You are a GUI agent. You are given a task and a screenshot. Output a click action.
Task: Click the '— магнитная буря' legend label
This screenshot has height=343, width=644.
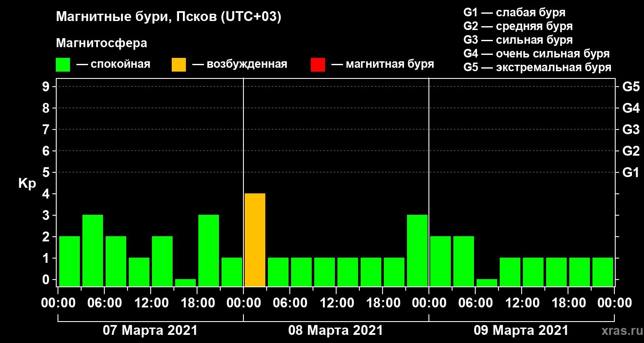[x=383, y=65]
